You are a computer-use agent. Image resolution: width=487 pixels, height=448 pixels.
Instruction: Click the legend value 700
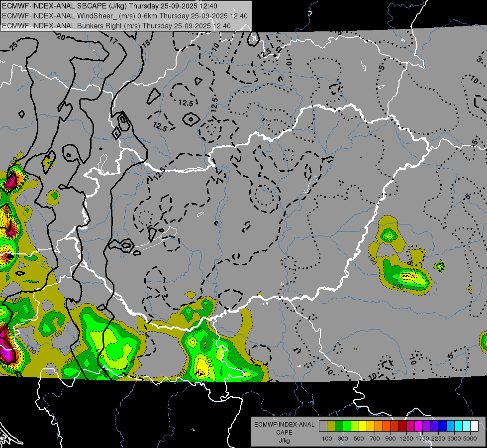(x=375, y=439)
